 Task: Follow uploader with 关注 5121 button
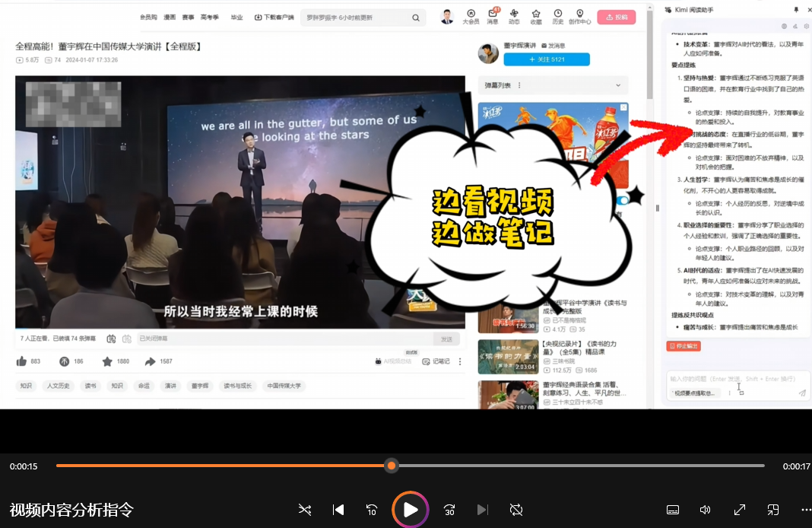[547, 59]
